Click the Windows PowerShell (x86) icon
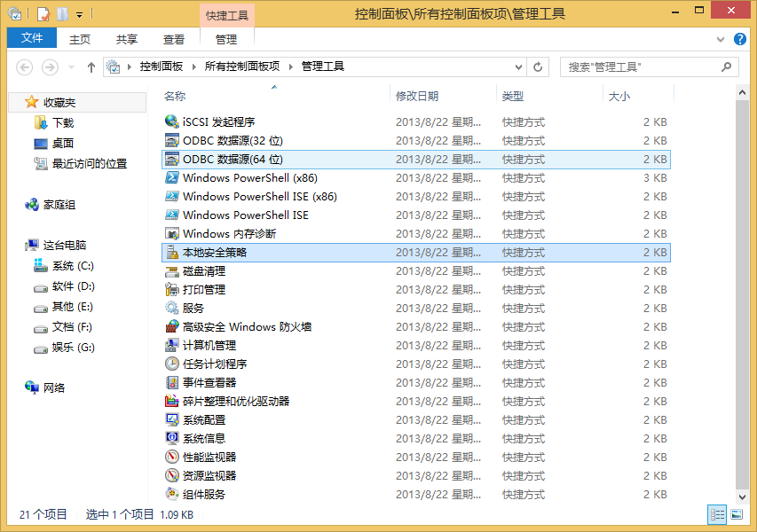Viewport: 757px width, 532px height. point(171,177)
